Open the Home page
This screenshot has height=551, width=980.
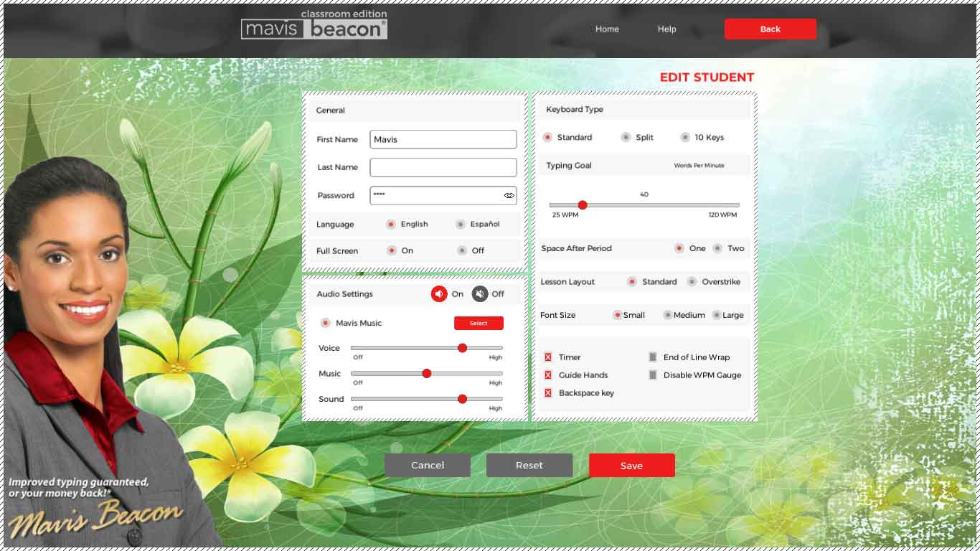[607, 29]
